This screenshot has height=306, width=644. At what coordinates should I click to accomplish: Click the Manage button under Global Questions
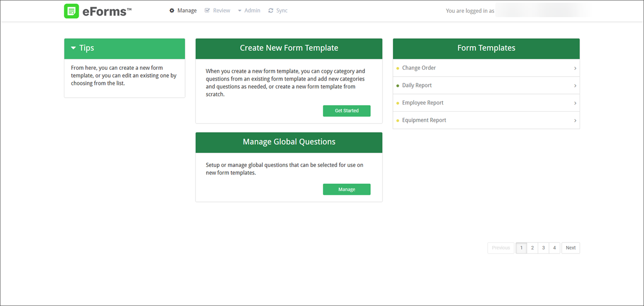pyautogui.click(x=347, y=190)
